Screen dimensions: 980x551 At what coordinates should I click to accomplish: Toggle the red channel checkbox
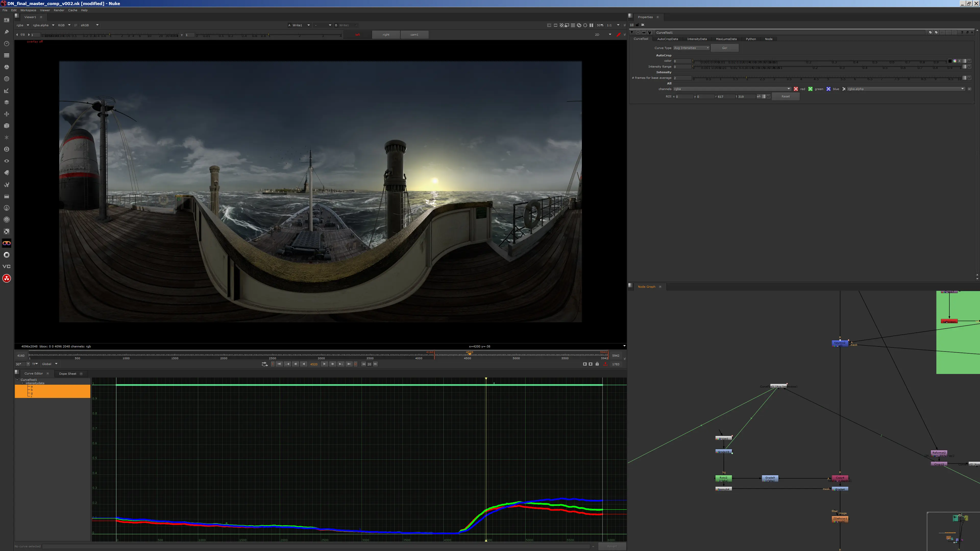(x=795, y=89)
